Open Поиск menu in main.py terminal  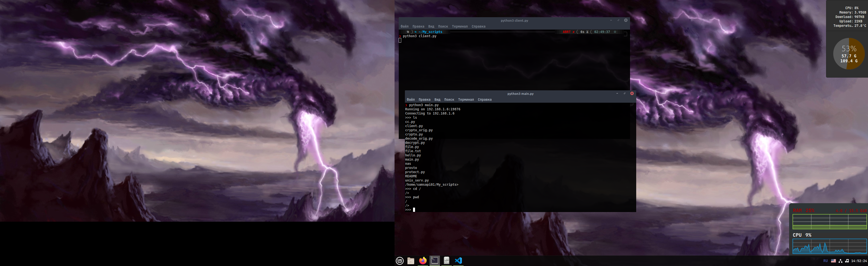[449, 100]
